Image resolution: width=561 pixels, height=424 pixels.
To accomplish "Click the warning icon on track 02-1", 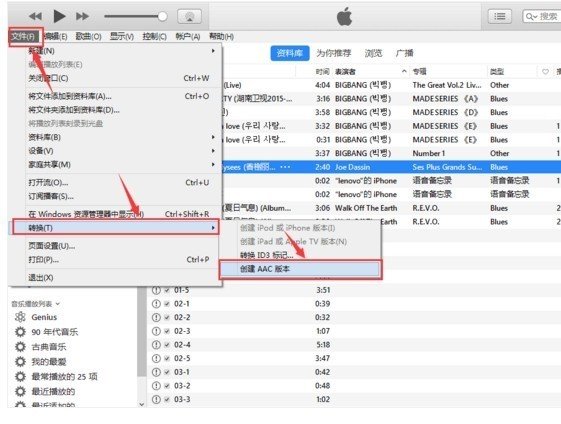I will pyautogui.click(x=156, y=304).
